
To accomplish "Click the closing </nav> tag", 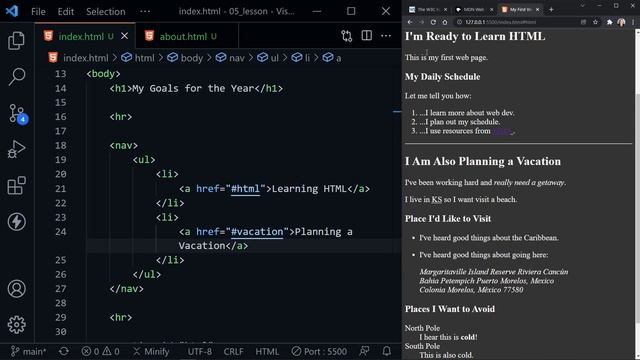I will [127, 289].
